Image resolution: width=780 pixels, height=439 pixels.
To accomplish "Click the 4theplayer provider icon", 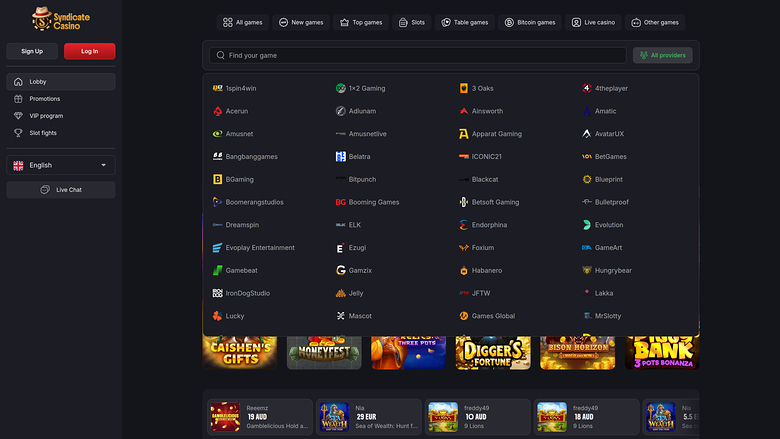I will [587, 88].
